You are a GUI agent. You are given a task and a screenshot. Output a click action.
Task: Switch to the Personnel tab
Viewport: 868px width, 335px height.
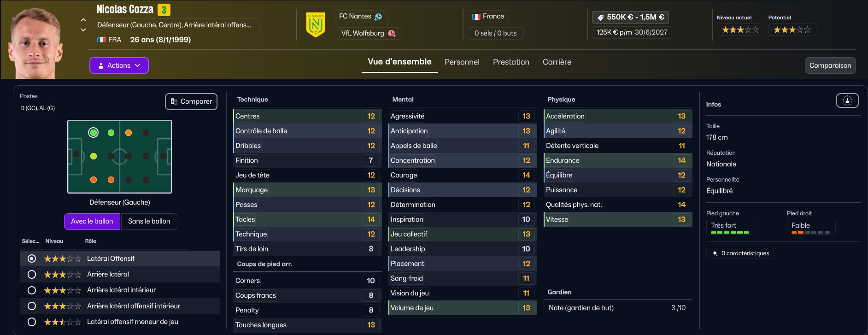[462, 62]
